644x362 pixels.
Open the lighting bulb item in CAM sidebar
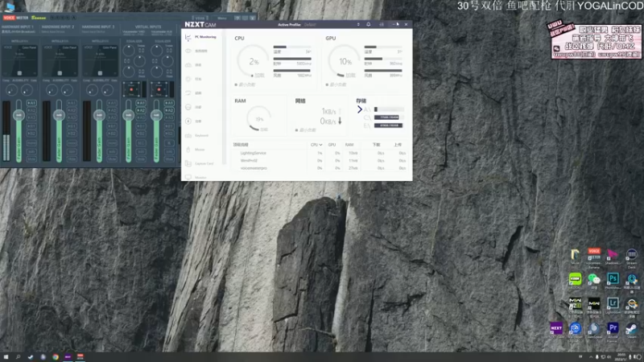pyautogui.click(x=188, y=79)
